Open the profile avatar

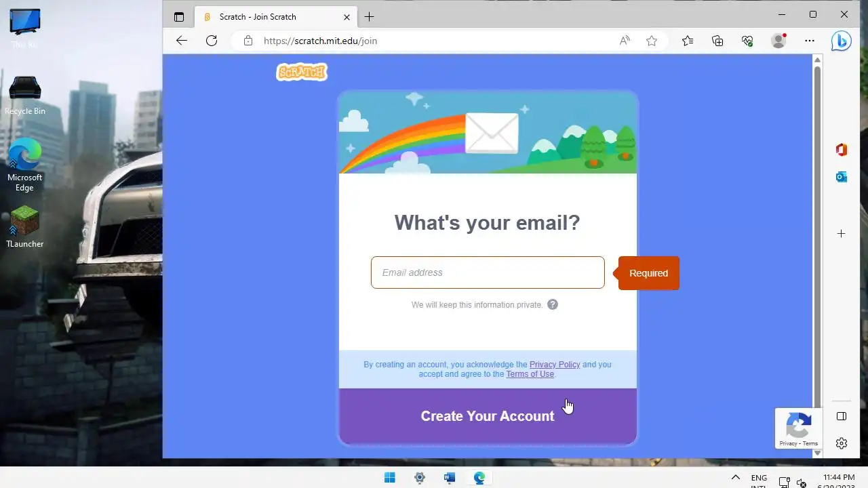(778, 41)
